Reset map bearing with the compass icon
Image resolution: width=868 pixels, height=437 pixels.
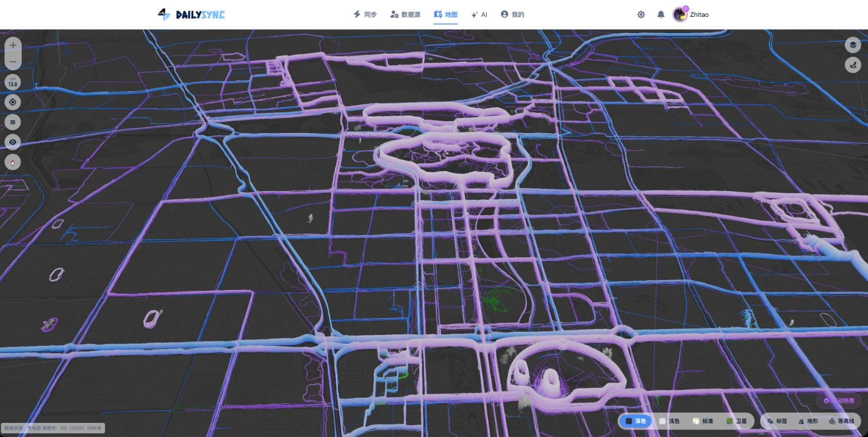pyautogui.click(x=13, y=162)
